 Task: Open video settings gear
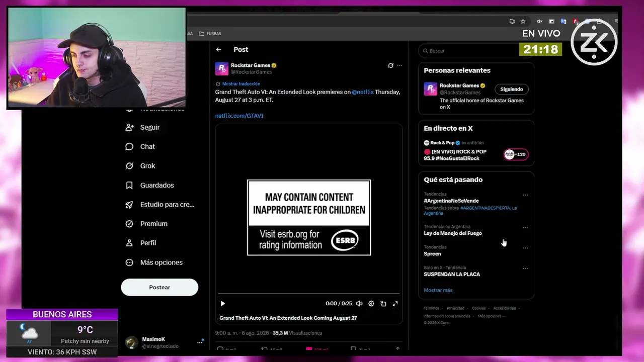(x=371, y=304)
